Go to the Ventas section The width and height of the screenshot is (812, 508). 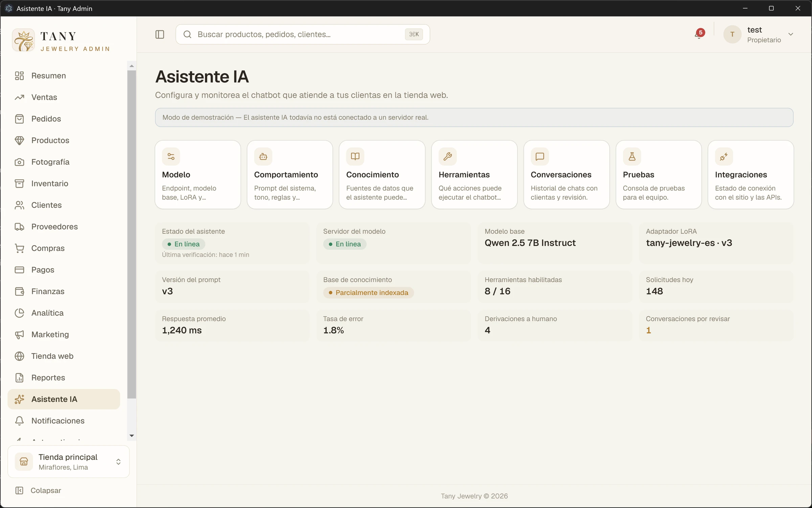[64, 97]
